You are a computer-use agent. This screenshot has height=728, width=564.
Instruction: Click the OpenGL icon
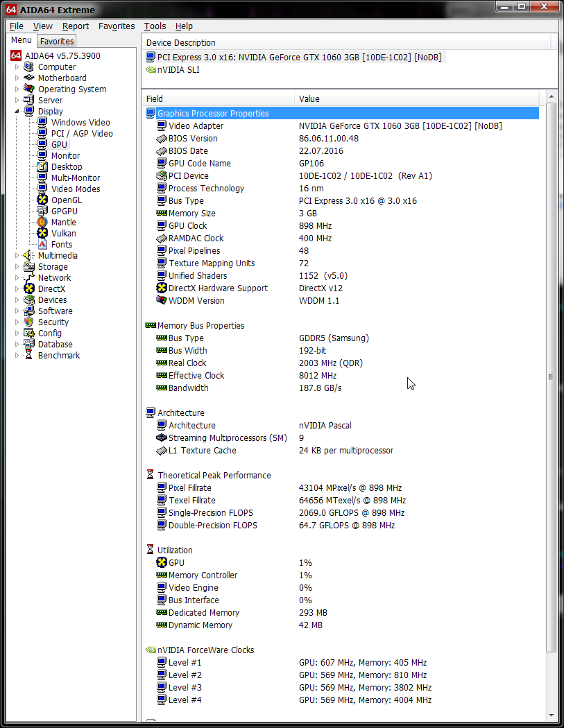(42, 200)
